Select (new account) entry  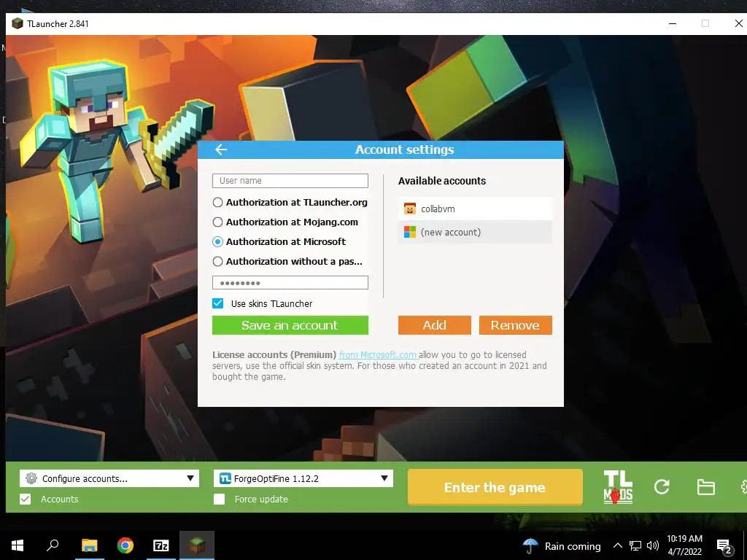[x=475, y=233]
